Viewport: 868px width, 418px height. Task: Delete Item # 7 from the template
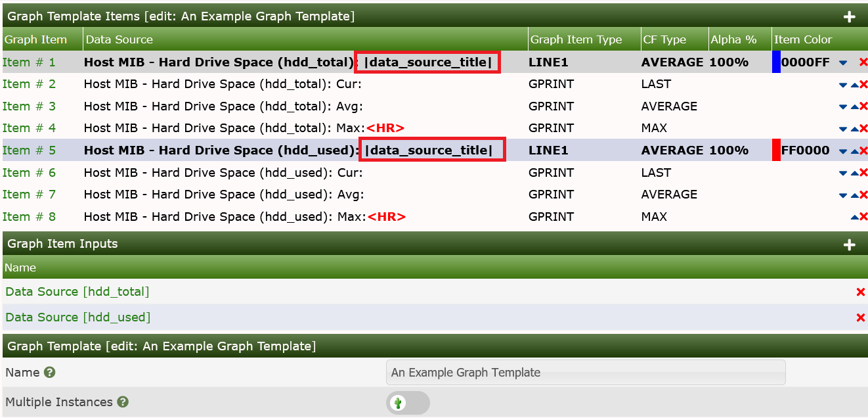(x=862, y=194)
